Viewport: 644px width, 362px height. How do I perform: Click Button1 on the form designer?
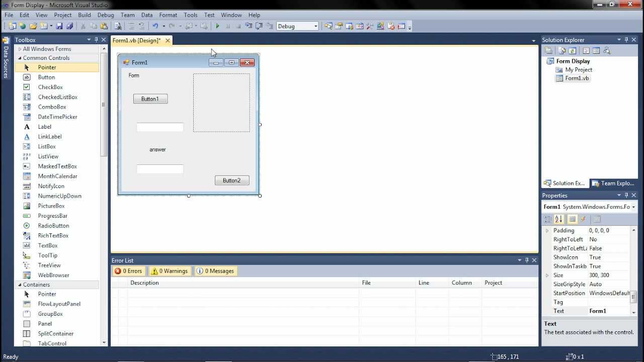click(x=150, y=99)
